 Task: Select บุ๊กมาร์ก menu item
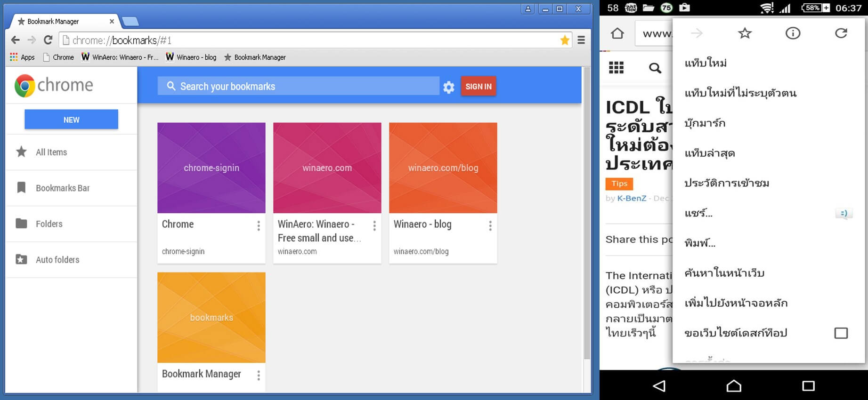point(769,123)
